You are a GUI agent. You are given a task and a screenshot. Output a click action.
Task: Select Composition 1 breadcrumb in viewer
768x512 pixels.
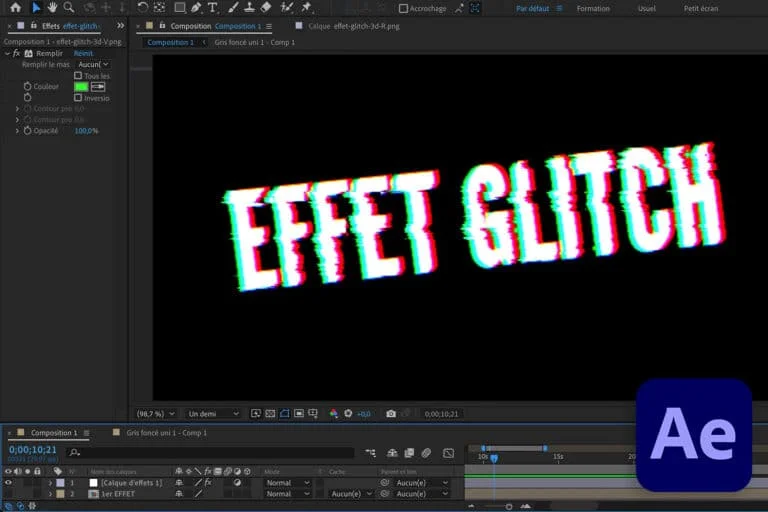click(x=170, y=43)
